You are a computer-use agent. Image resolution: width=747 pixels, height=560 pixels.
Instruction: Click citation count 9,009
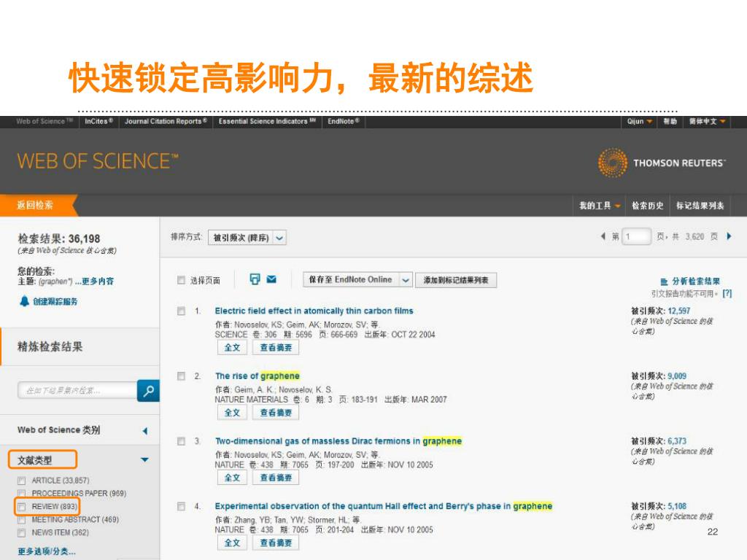tap(677, 376)
